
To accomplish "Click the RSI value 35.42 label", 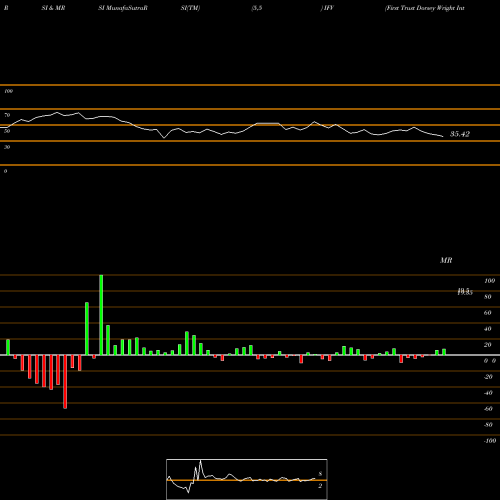I will click(x=460, y=134).
